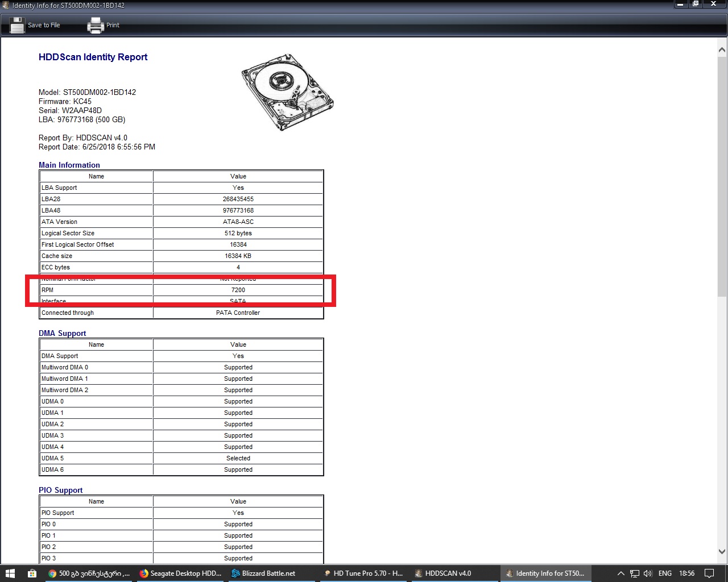
Task: Click the PATA Controller value cell
Action: [238, 313]
